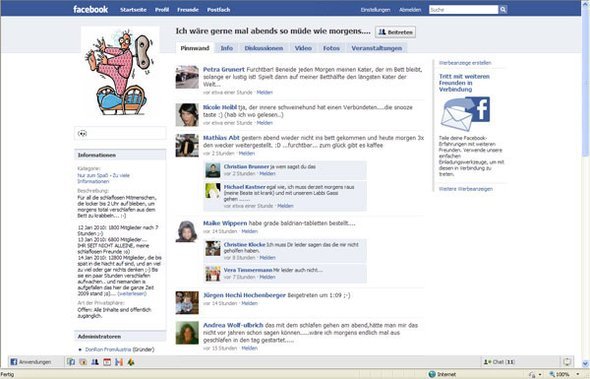Viewport: 590px width, 379px height.
Task: Click the envelope Facebook invite graphic
Action: pyautogui.click(x=465, y=114)
